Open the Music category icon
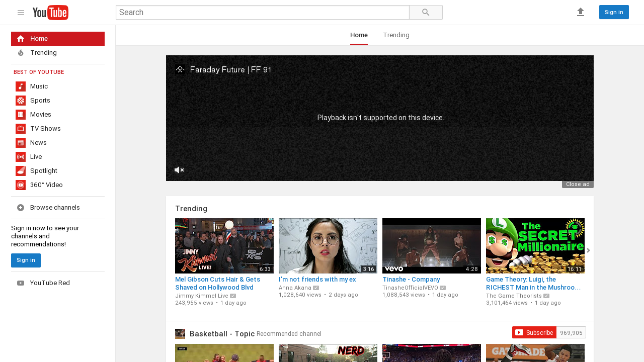Viewport: 644px width, 362px height. click(x=21, y=86)
